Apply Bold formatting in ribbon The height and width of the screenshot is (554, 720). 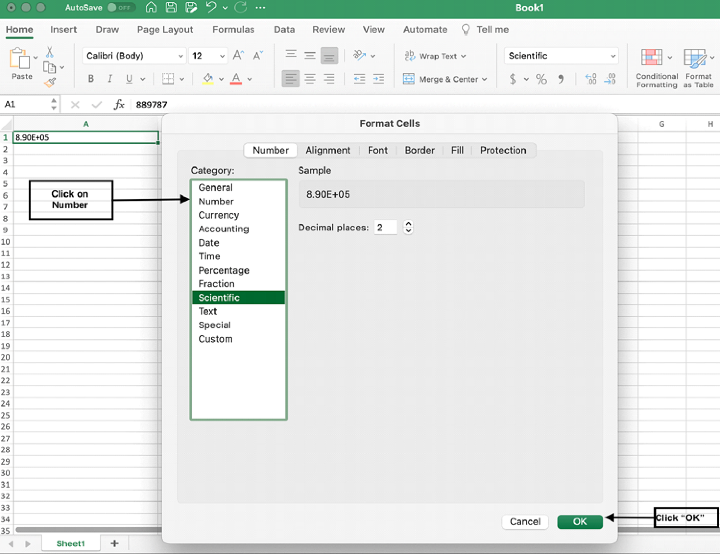91,79
